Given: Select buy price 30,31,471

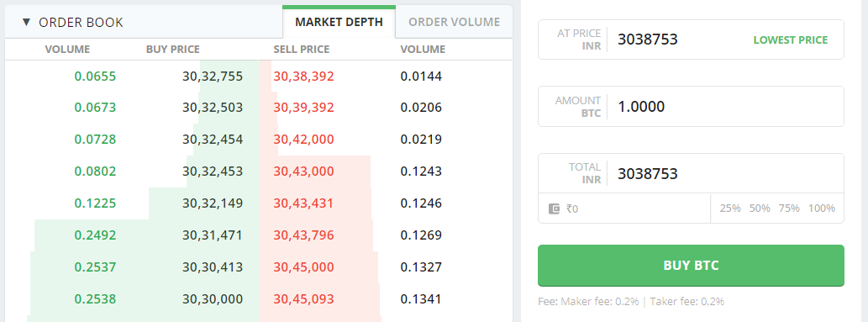Looking at the screenshot, I should 213,235.
